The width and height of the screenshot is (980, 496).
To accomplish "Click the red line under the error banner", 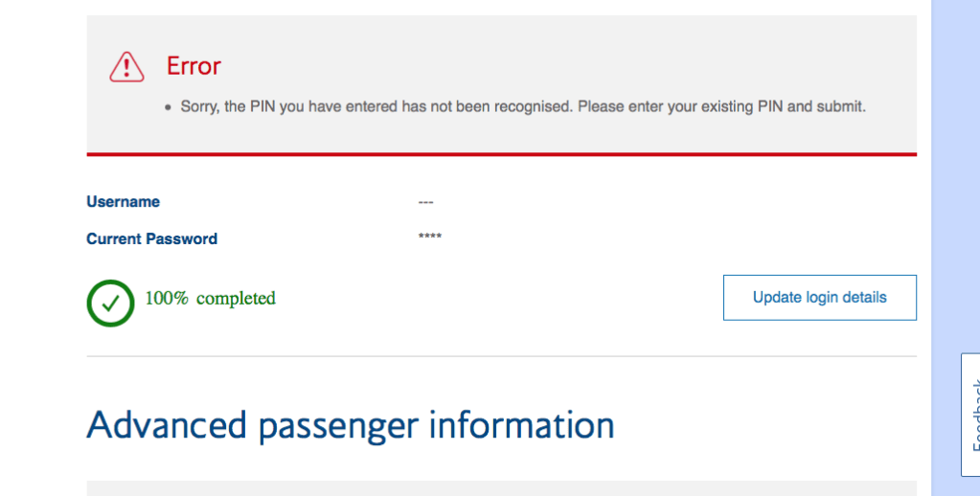I will tap(501, 153).
